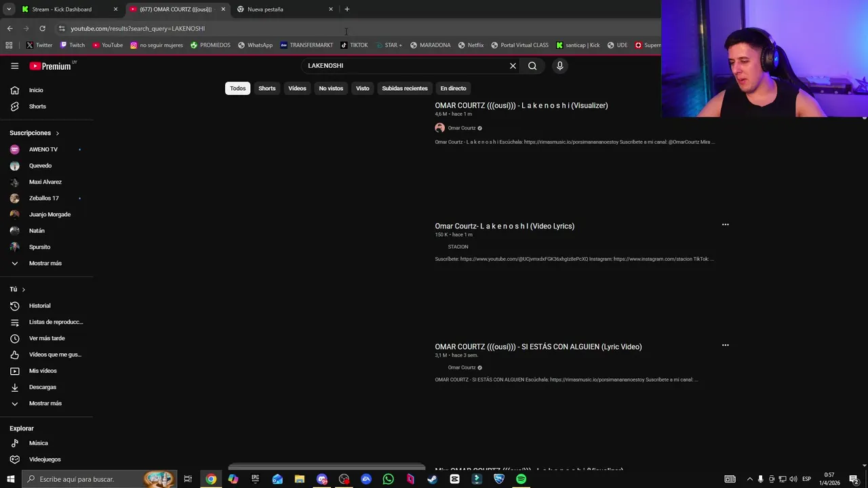The height and width of the screenshot is (488, 868).
Task: Close the Kick Dashboard tab
Action: [x=115, y=9]
